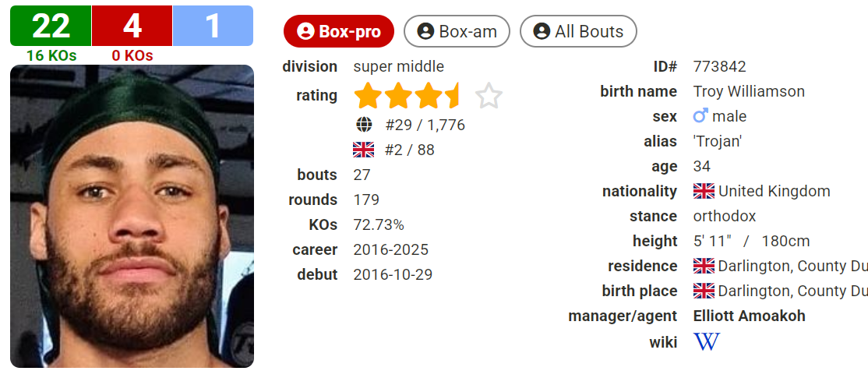Click the green 22 wins box
Screen dimensions: 868x378
[51, 26]
